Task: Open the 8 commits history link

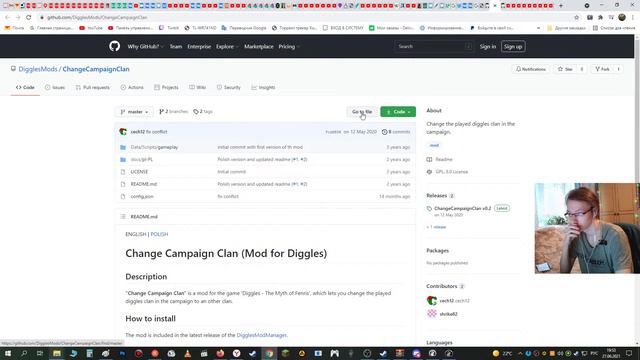Action: (396, 132)
